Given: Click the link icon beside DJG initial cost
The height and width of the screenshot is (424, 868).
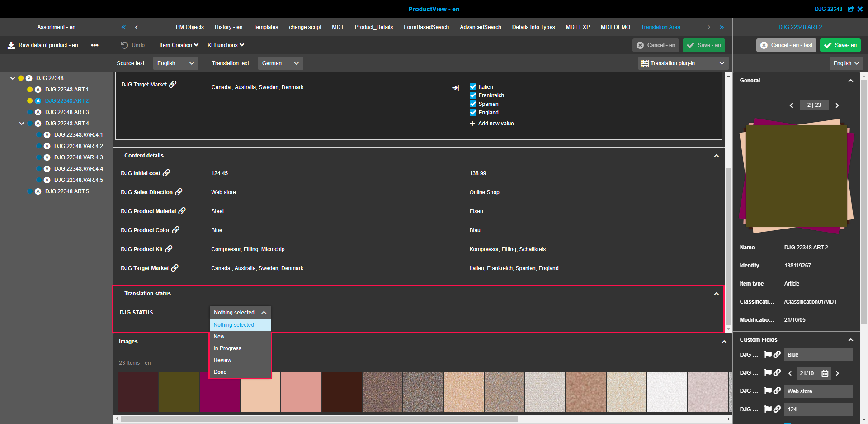Looking at the screenshot, I should tap(166, 173).
